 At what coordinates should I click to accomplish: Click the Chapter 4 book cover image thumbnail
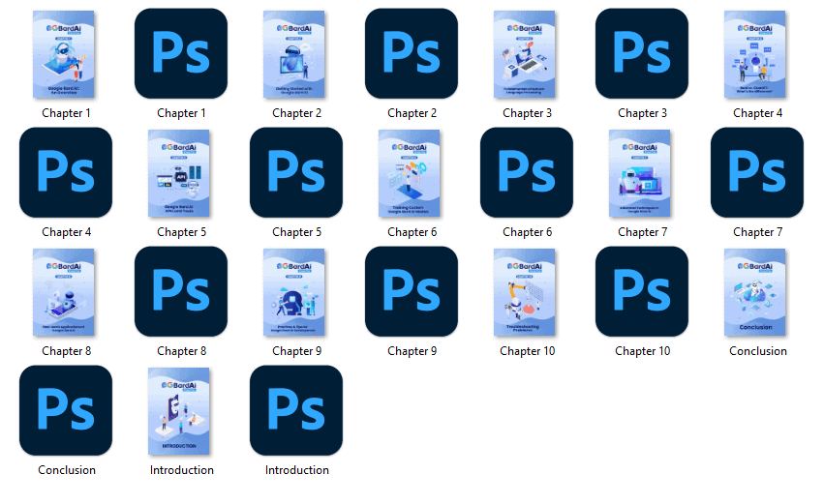click(755, 54)
